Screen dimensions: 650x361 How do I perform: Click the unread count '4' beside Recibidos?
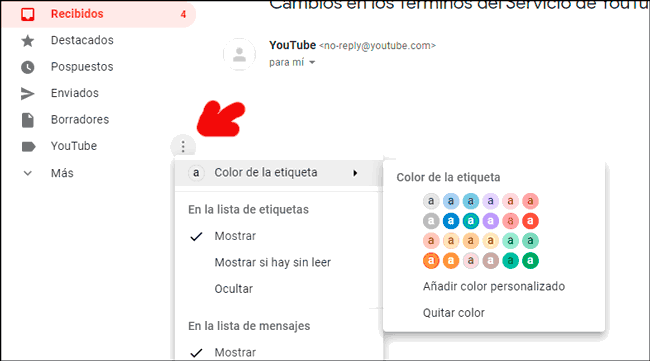[x=183, y=15]
